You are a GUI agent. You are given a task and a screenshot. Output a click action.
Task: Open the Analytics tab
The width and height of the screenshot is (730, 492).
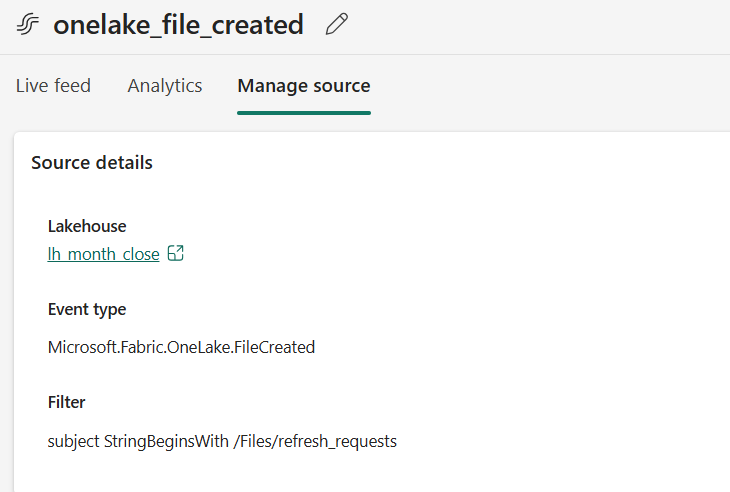pyautogui.click(x=165, y=86)
